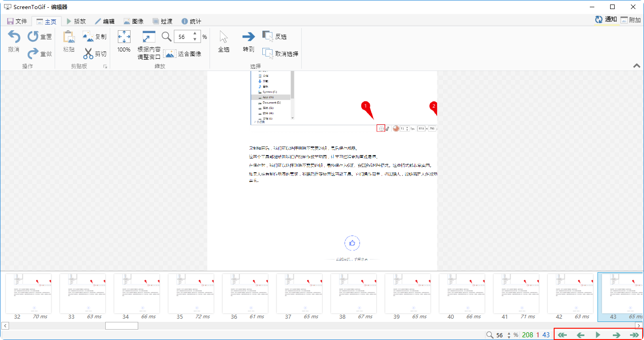Click the Cut (剪切) scissors icon
This screenshot has width=644, height=340.
tap(88, 54)
